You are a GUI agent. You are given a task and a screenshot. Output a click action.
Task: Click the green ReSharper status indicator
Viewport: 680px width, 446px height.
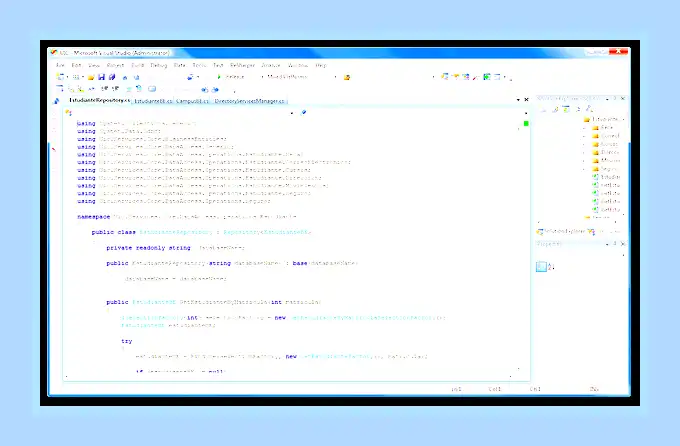[x=526, y=124]
